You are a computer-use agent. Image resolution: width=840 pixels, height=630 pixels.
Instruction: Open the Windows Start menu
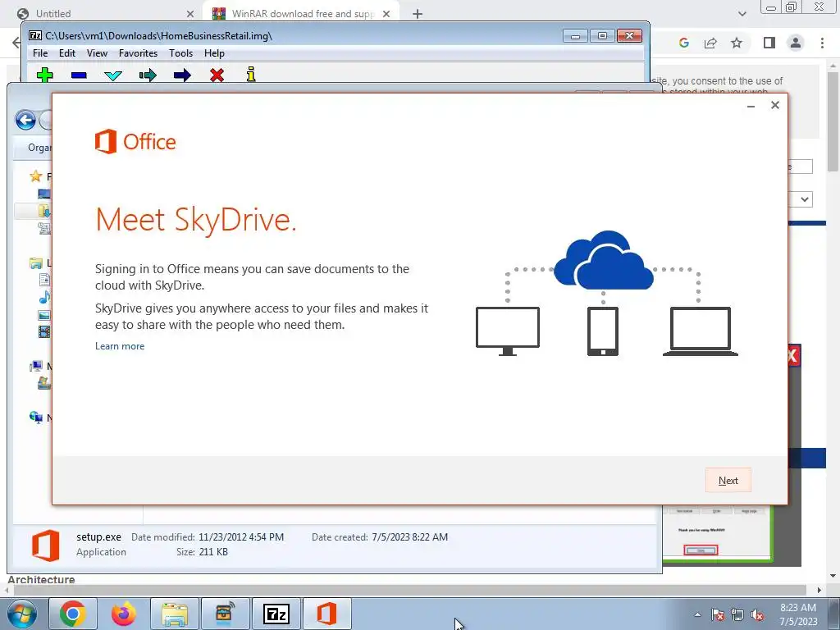21,614
